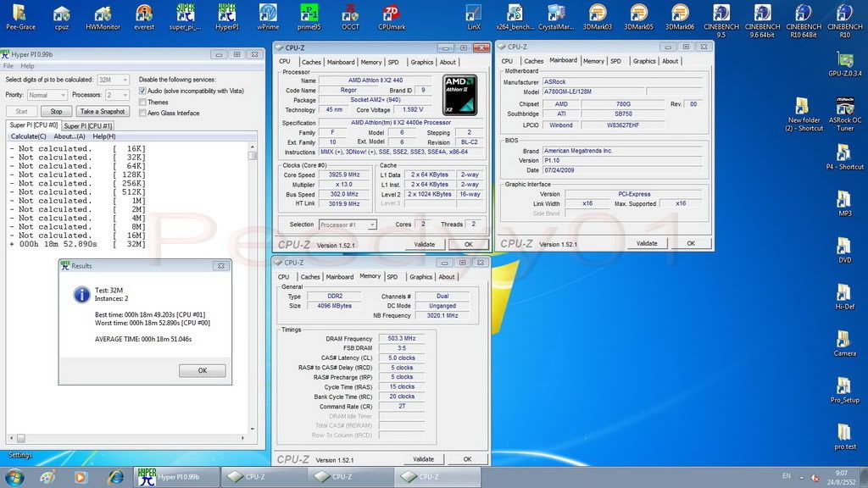
Task: Launch everest desktop icon
Action: [x=144, y=17]
